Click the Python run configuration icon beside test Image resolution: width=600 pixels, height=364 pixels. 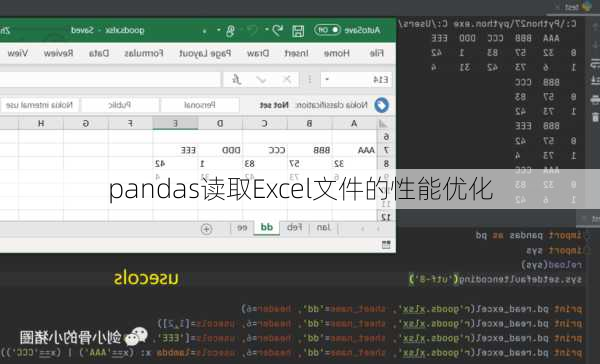pos(586,6)
